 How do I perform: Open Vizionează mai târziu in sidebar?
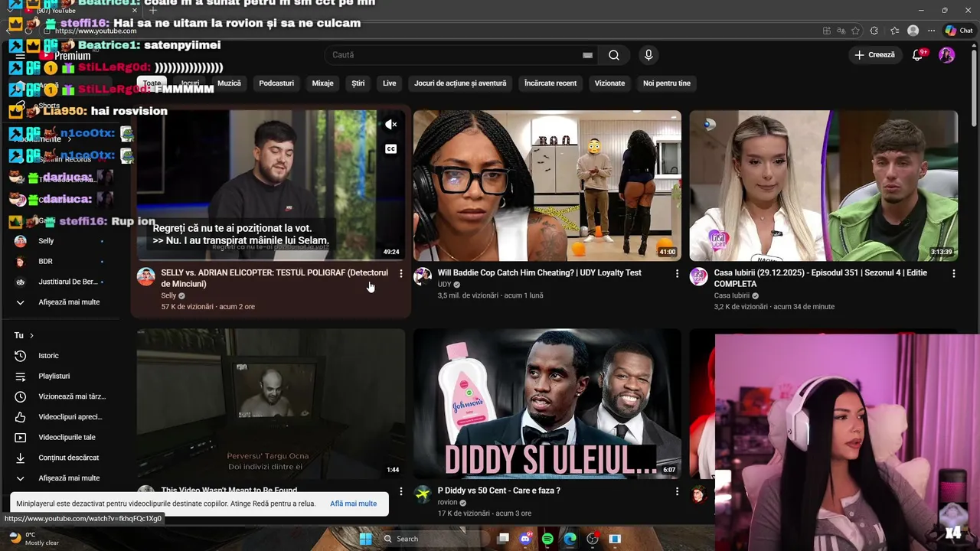tap(58, 396)
